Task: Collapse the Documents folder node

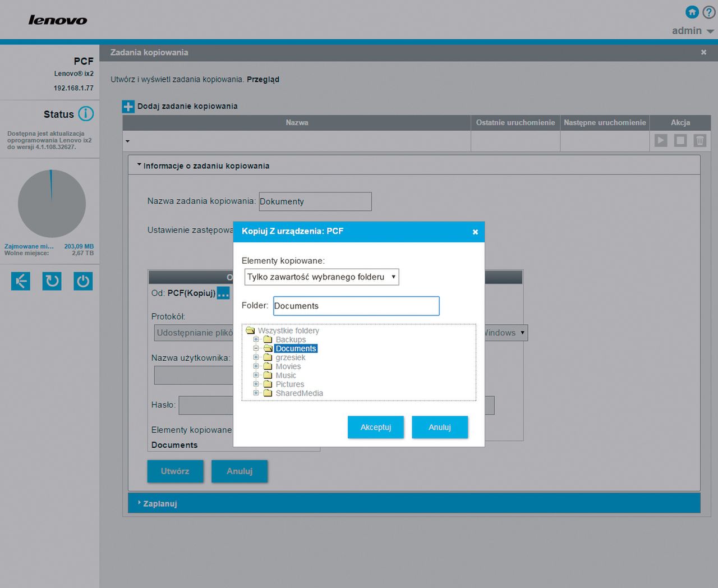Action: click(x=256, y=348)
